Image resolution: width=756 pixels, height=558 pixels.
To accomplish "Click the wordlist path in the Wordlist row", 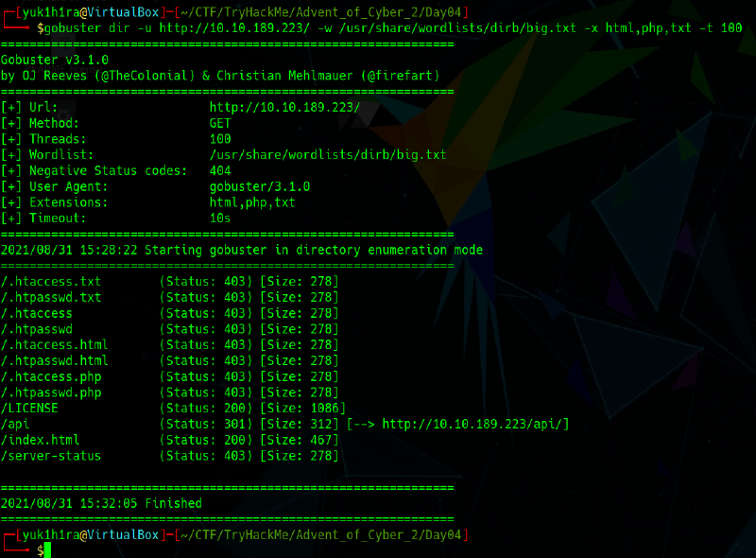I will click(x=328, y=154).
